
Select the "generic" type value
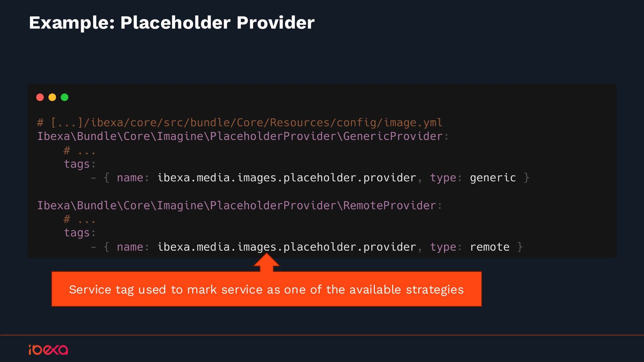click(x=493, y=178)
